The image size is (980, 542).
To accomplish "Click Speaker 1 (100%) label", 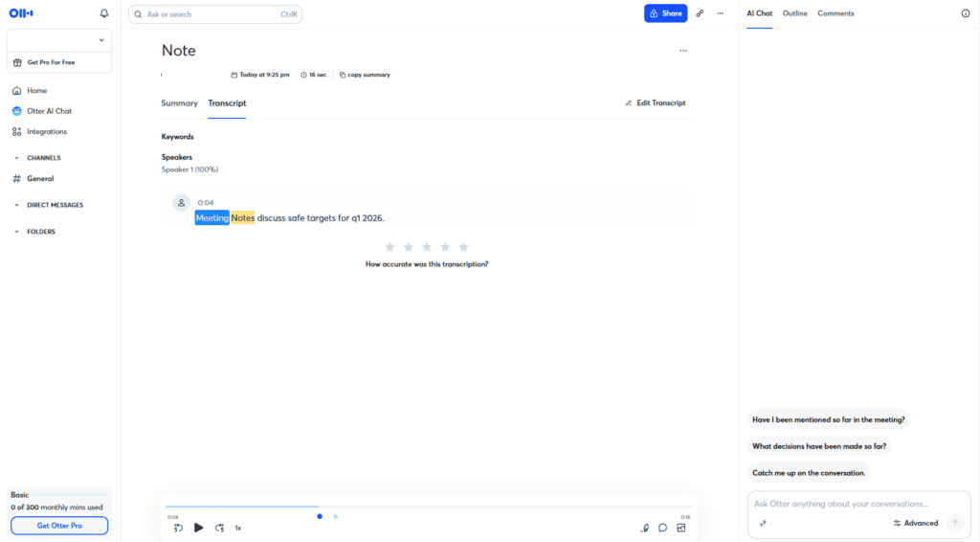I will pyautogui.click(x=189, y=169).
